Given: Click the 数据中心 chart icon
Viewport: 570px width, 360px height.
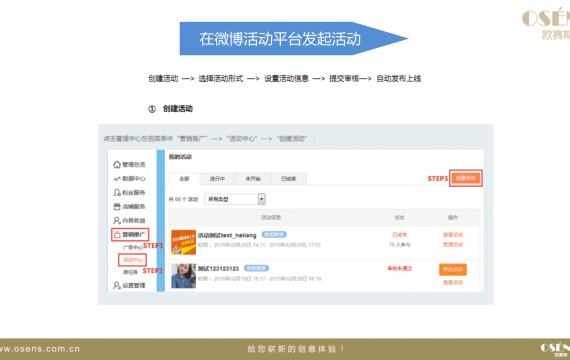Looking at the screenshot, I should pos(117,179).
